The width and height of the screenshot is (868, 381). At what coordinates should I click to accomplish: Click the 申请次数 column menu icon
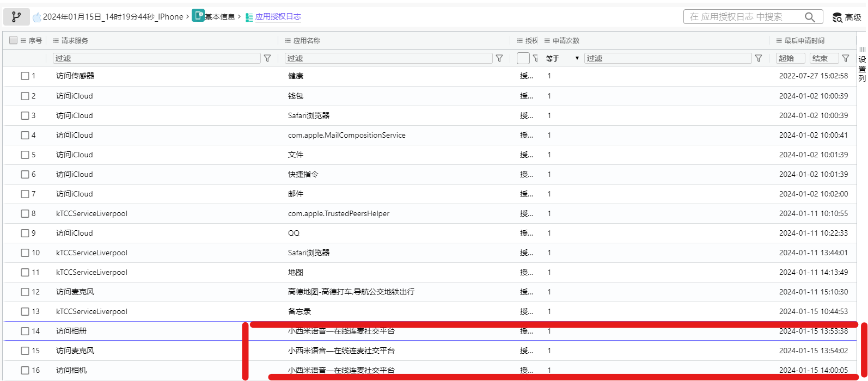click(547, 41)
